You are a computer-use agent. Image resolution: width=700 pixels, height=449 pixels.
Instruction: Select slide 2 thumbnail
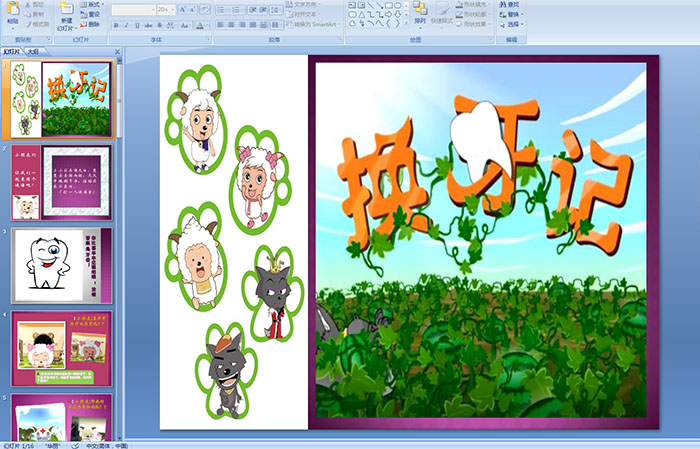(x=62, y=183)
